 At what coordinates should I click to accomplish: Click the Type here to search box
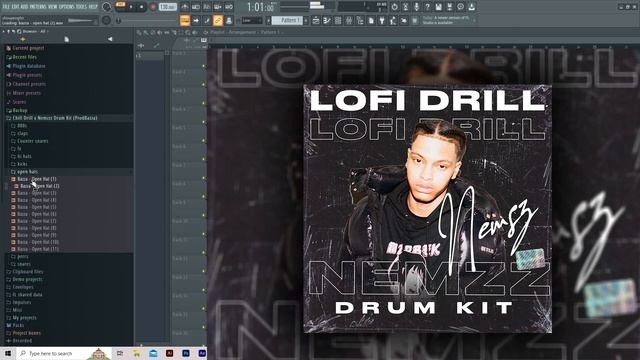click(63, 353)
